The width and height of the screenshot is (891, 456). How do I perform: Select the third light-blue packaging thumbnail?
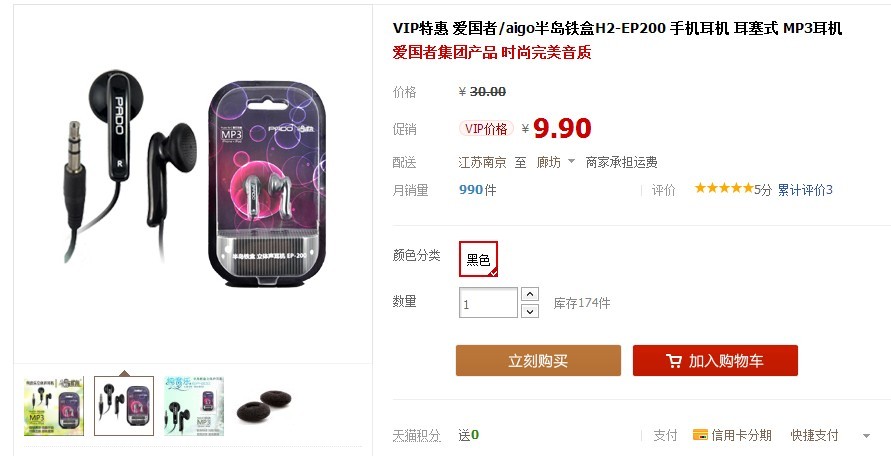pos(194,406)
